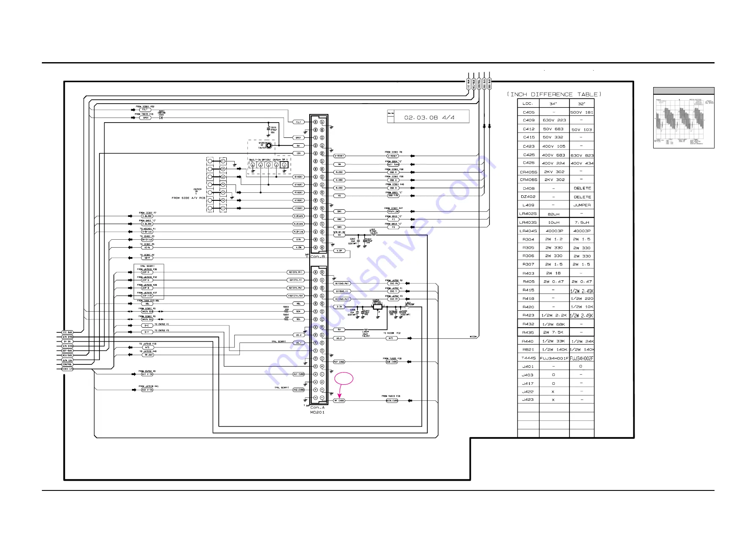756x534 pixels.
Task: Click the 2W 18 cell
Action: pyautogui.click(x=553, y=273)
